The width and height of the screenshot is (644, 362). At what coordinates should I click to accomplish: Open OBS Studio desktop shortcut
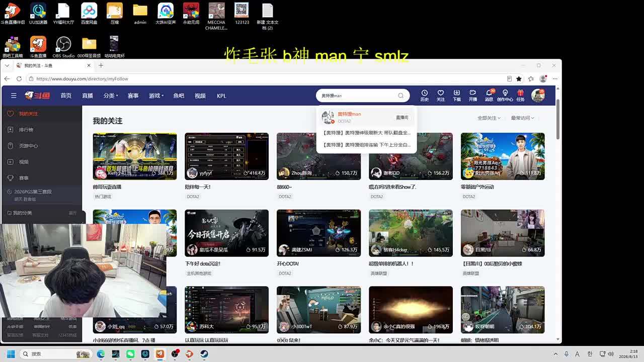(x=63, y=47)
